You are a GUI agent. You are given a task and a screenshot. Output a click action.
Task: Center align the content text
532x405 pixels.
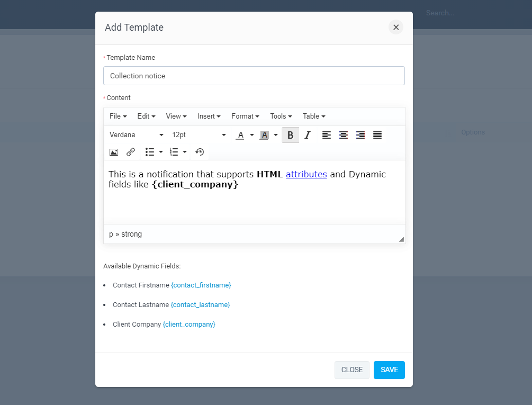click(x=344, y=135)
